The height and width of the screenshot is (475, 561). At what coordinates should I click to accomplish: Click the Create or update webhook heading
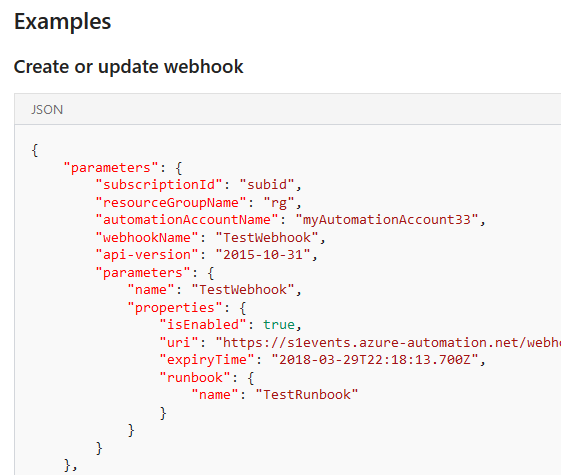[128, 67]
